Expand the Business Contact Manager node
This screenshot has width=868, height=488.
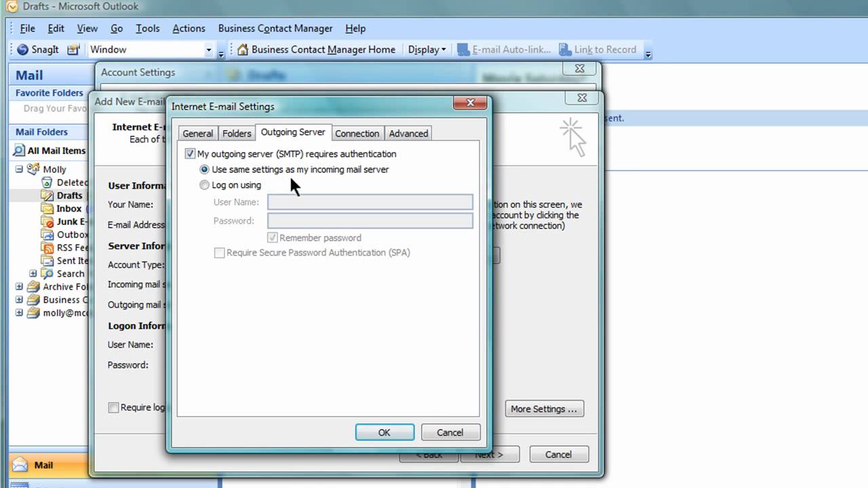click(x=19, y=300)
